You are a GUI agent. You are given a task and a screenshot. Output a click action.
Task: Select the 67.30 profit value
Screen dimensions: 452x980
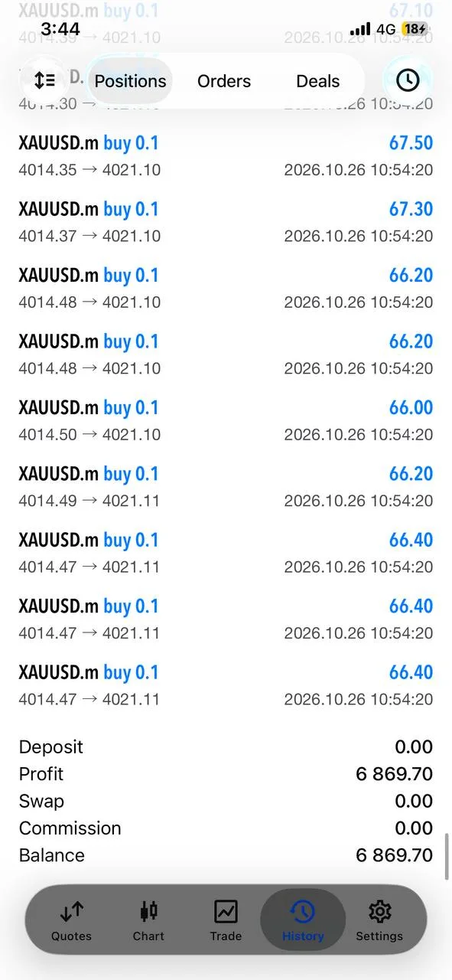[x=411, y=209]
